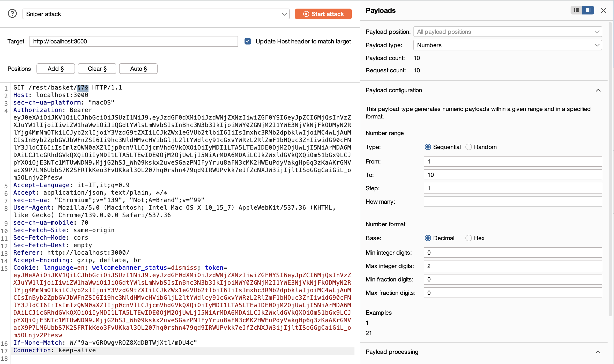Switch to left-side panel layout icon
Image resolution: width=614 pixels, height=364 pixels.
pos(576,10)
